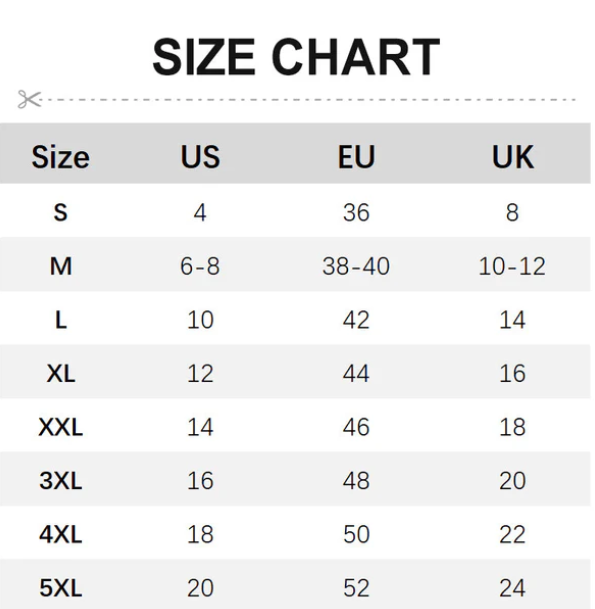The width and height of the screenshot is (595, 609).
Task: Click the scissors icon
Action: (29, 99)
